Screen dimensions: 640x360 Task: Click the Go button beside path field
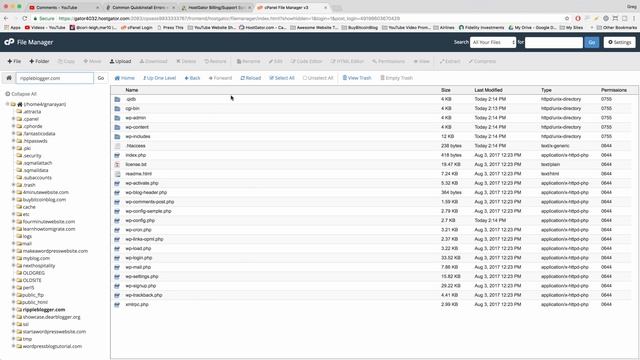pyautogui.click(x=100, y=78)
